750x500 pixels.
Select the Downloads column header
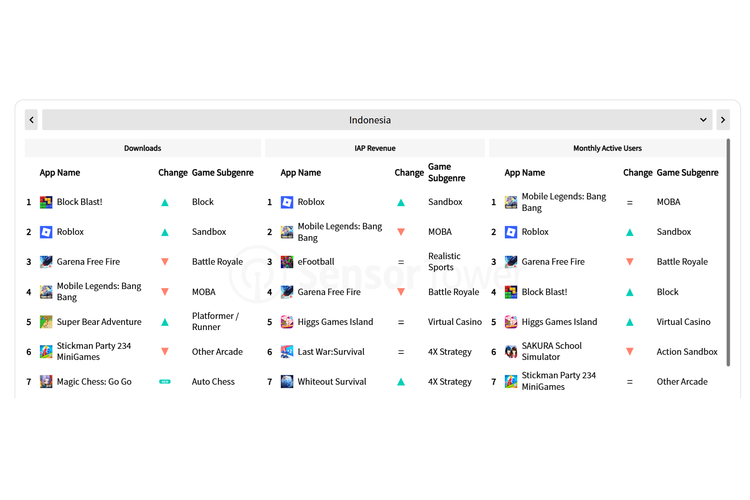click(143, 148)
